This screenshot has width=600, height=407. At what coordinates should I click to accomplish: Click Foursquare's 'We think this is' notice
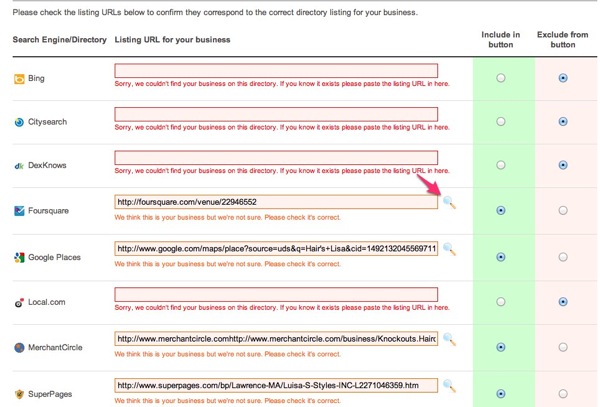coord(227,218)
